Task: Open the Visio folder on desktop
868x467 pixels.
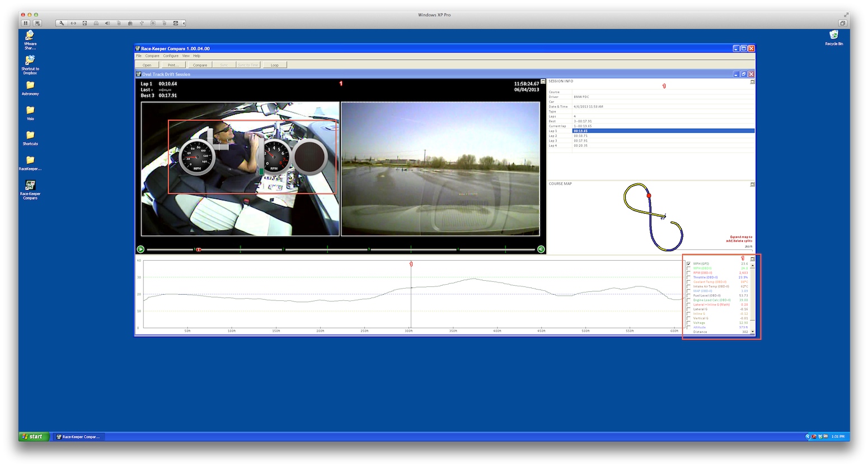Action: tap(30, 114)
